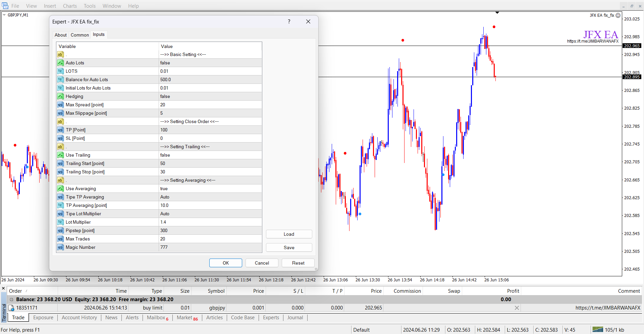Screen dimensions: 644x334
Task: Click the Magic Number integer icon
Action: click(60, 247)
